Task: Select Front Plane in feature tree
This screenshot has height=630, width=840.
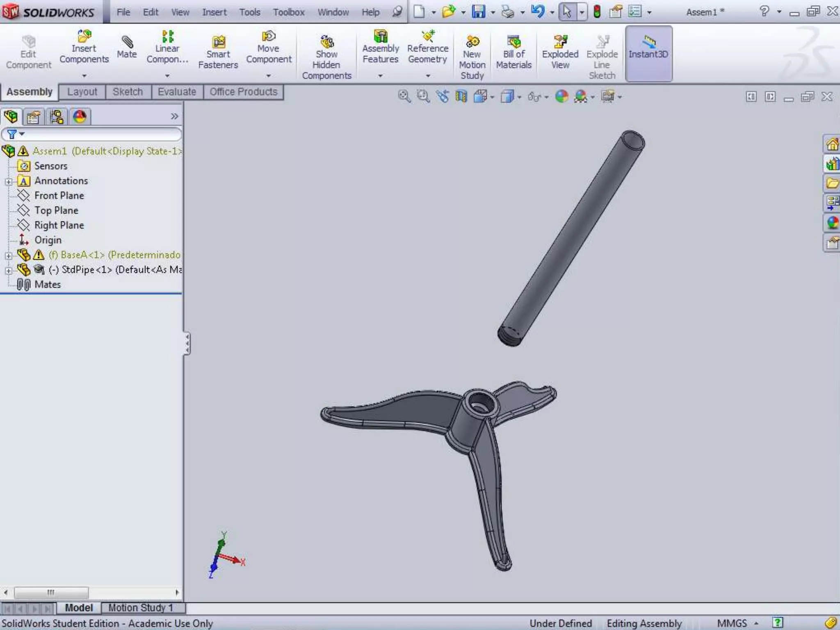Action: pyautogui.click(x=59, y=196)
